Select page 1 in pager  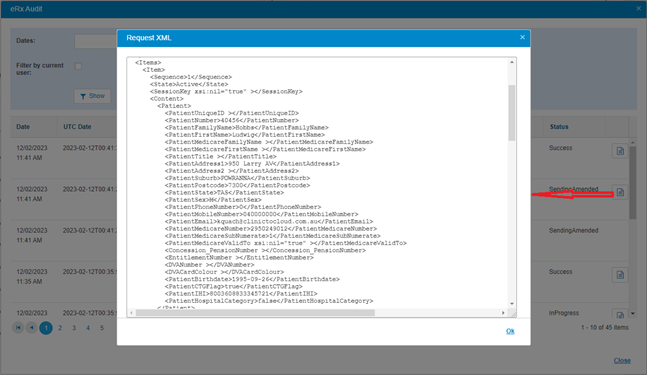point(46,328)
